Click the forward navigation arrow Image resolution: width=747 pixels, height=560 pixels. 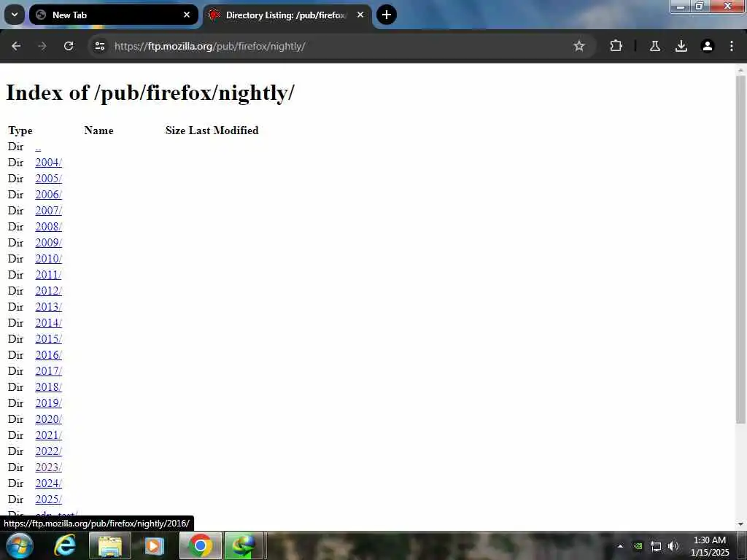point(42,46)
